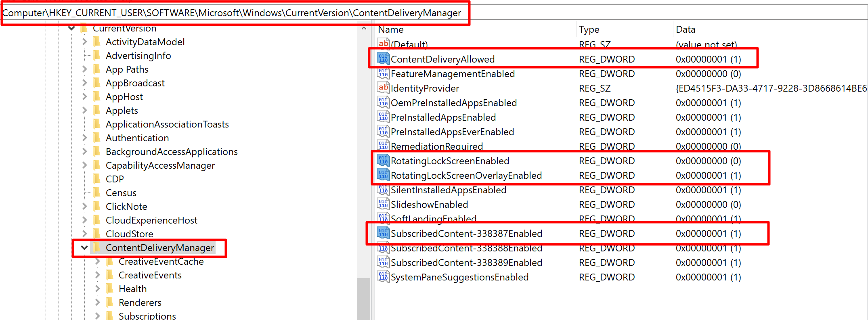Select the SlideshowEnabled value name

[x=429, y=204]
